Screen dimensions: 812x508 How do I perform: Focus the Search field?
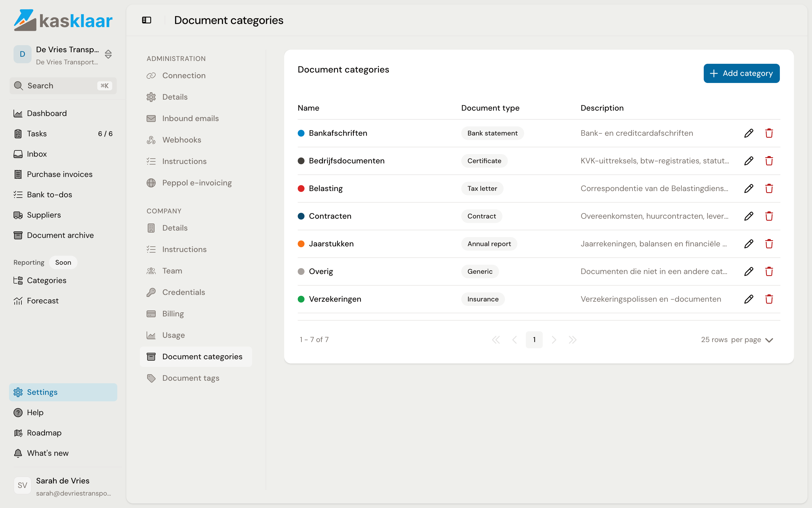(63, 86)
